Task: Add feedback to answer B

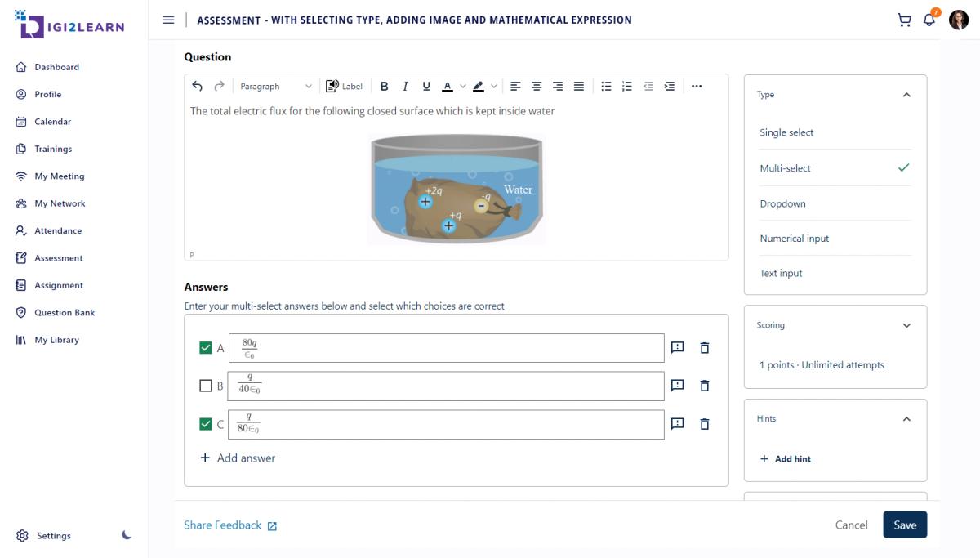Action: point(677,386)
